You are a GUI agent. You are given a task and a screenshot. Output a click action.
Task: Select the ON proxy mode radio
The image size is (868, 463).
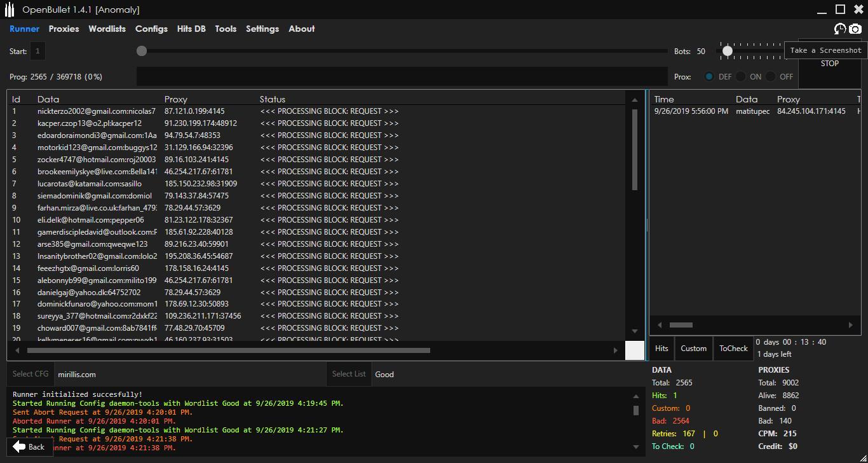[x=741, y=76]
